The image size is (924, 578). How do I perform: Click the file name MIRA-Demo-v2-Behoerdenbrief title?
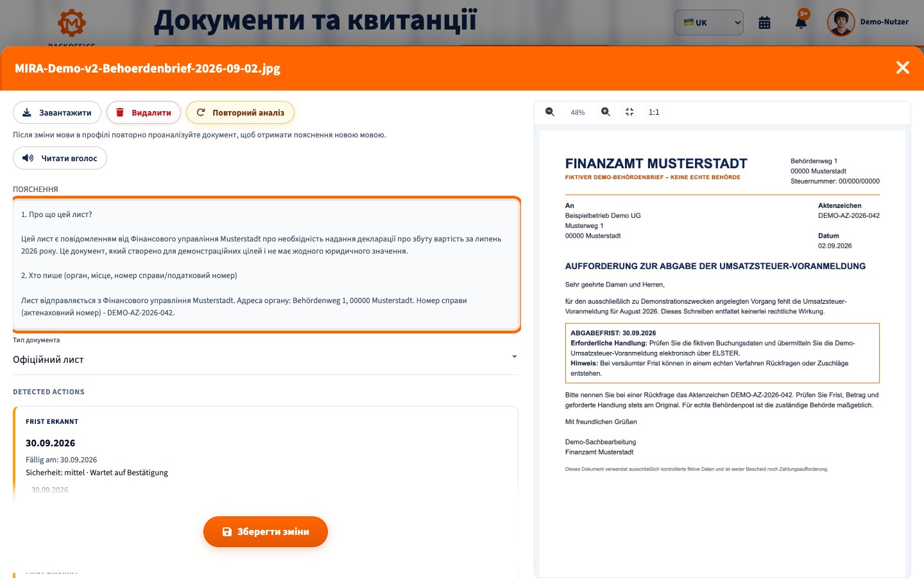(148, 68)
